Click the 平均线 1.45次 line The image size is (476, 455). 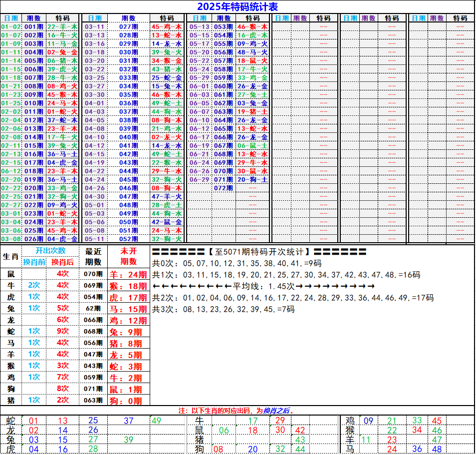[x=263, y=286]
